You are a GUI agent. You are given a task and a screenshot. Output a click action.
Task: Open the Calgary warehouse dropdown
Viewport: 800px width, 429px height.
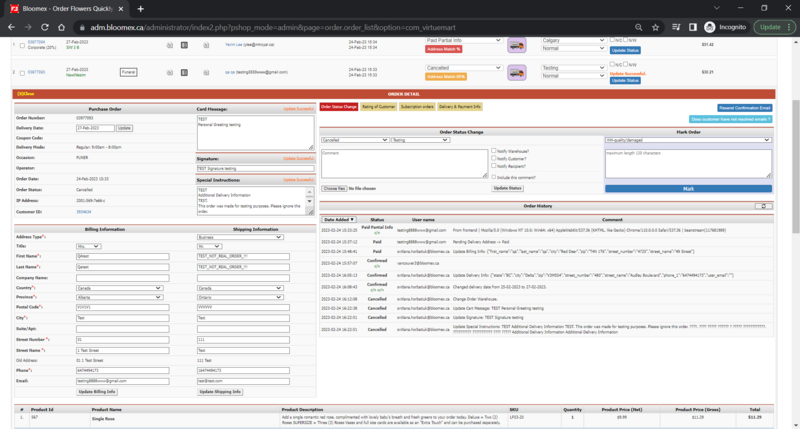pyautogui.click(x=573, y=40)
